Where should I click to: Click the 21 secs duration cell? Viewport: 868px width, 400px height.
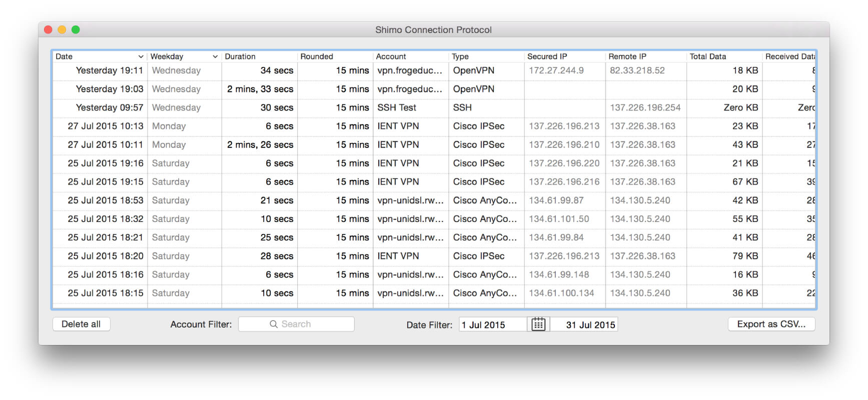(277, 200)
